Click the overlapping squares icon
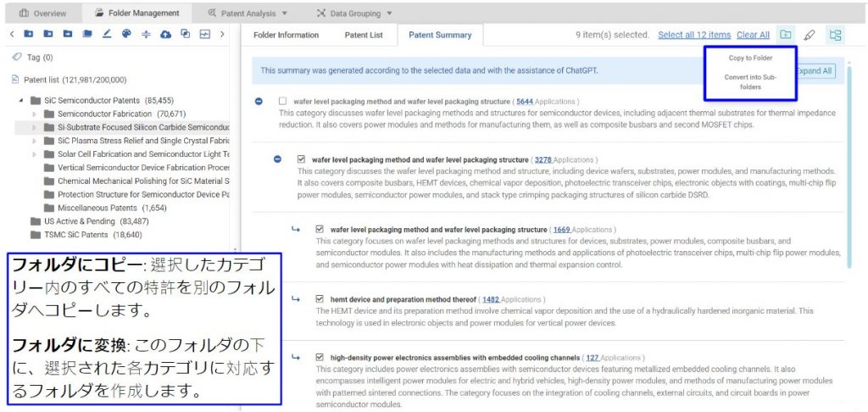This screenshot has height=412, width=868. [186, 34]
